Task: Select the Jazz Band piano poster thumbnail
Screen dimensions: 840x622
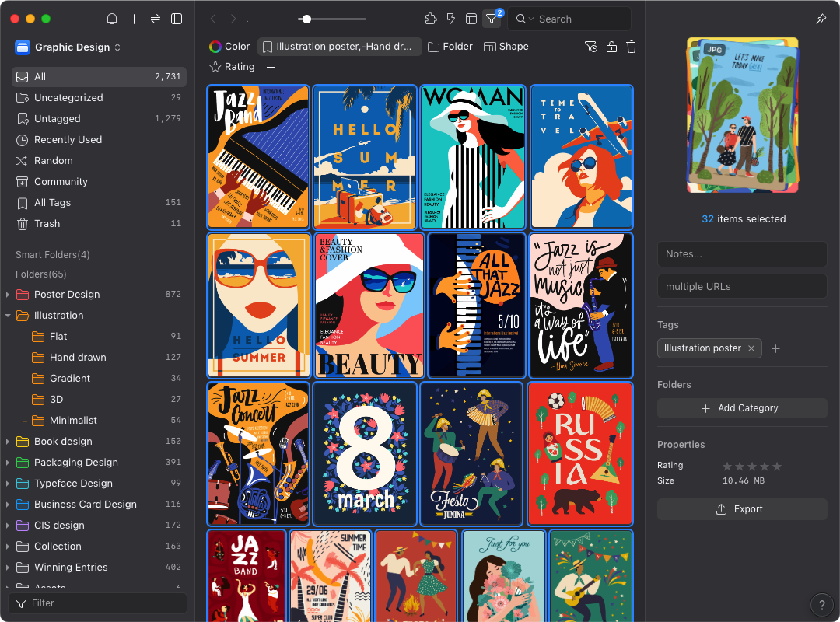Action: 258,157
